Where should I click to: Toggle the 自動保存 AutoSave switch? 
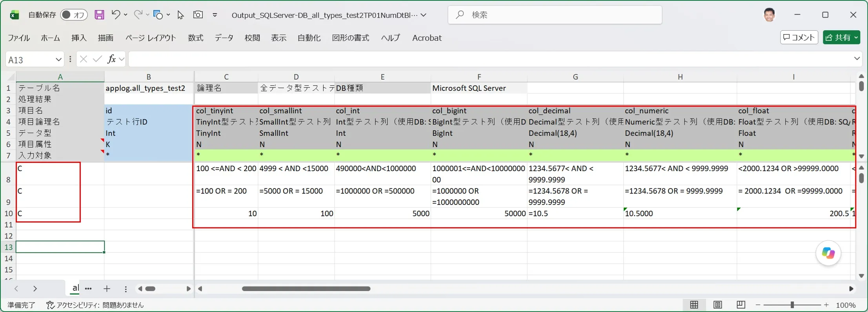point(74,15)
